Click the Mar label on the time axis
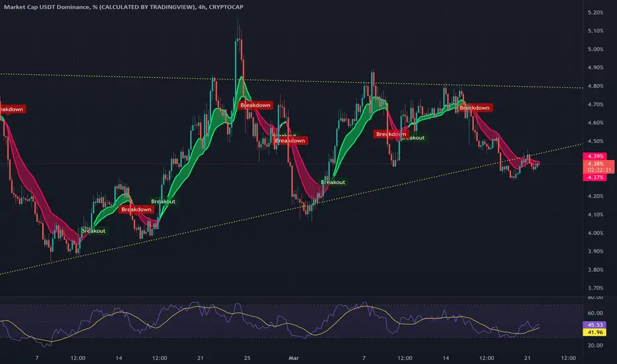The height and width of the screenshot is (364, 617). [293, 358]
